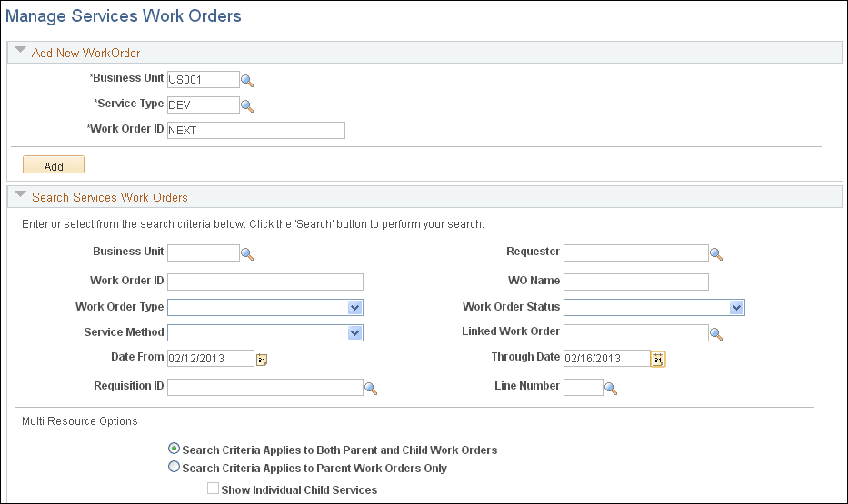
Task: Collapse the Add New WorkOrder section
Action: click(21, 50)
